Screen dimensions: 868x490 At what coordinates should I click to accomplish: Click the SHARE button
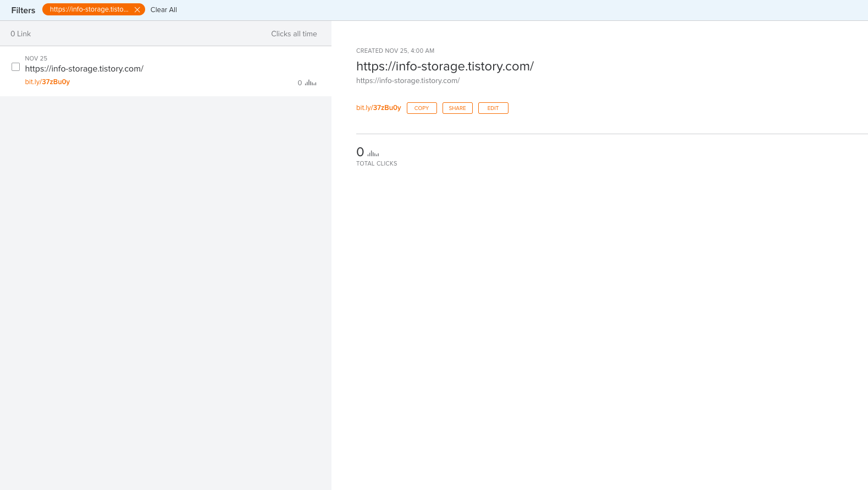click(x=457, y=108)
